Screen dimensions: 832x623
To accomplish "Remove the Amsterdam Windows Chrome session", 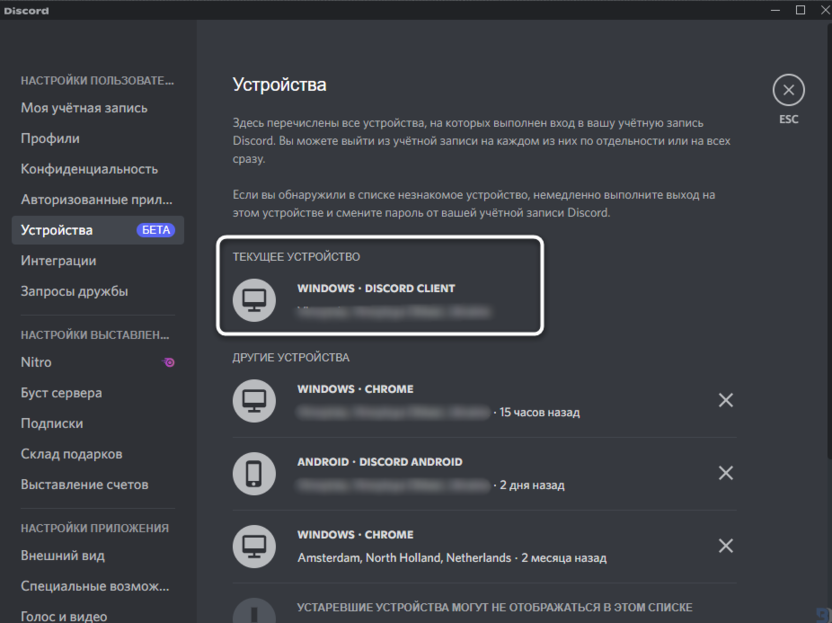I will pos(726,546).
